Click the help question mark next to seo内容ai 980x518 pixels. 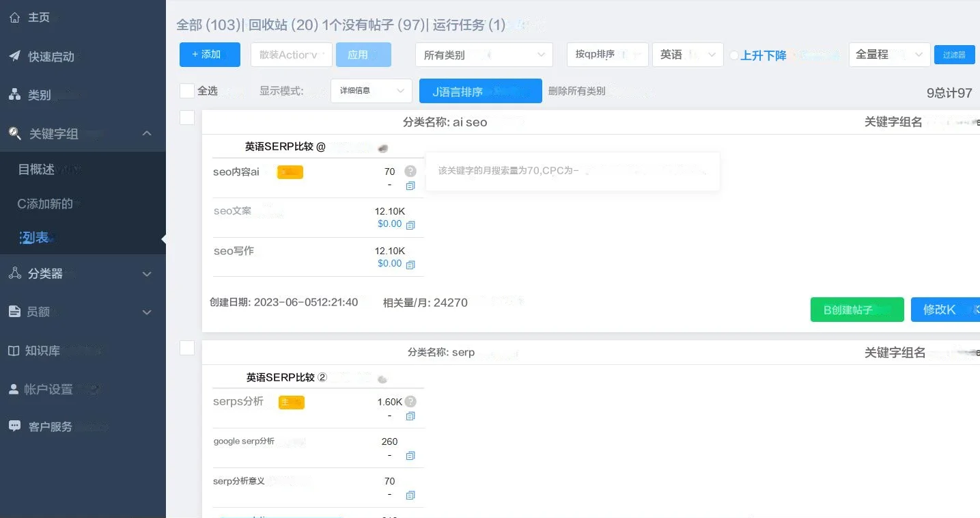[x=410, y=171]
